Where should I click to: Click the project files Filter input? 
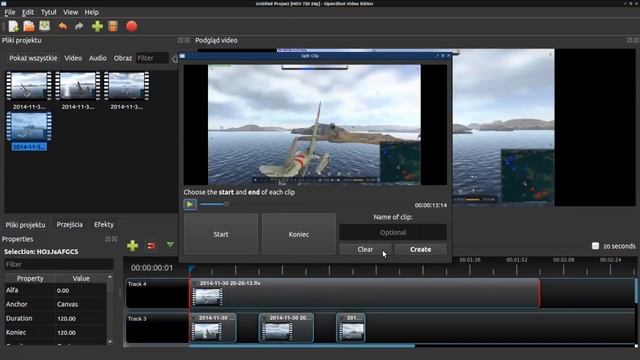pos(152,58)
